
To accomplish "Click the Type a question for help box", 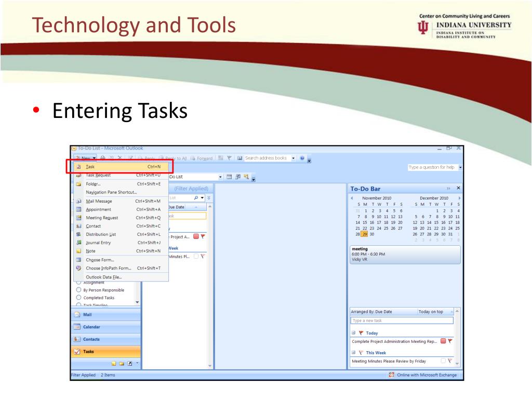I will pyautogui.click(x=433, y=167).
